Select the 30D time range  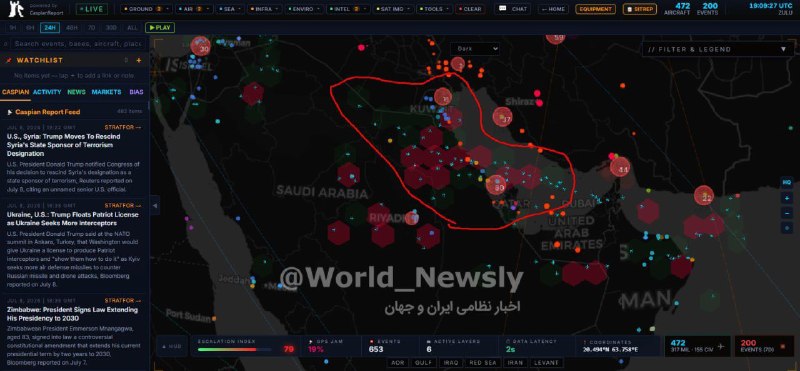pyautogui.click(x=110, y=28)
